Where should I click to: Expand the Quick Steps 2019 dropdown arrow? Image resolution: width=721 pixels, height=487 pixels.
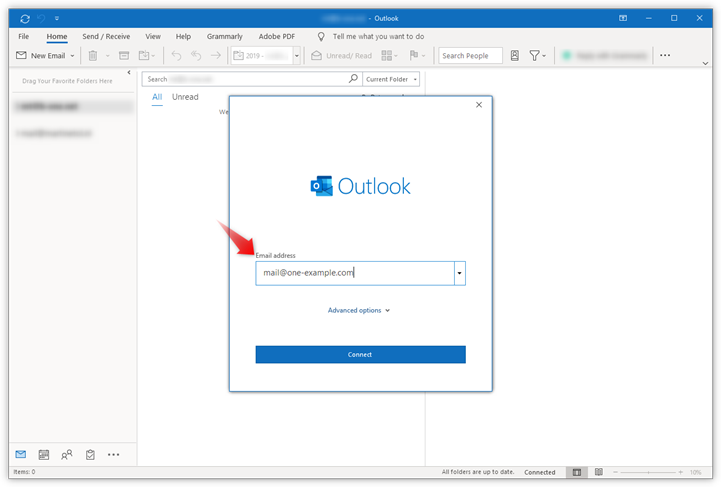(x=297, y=56)
